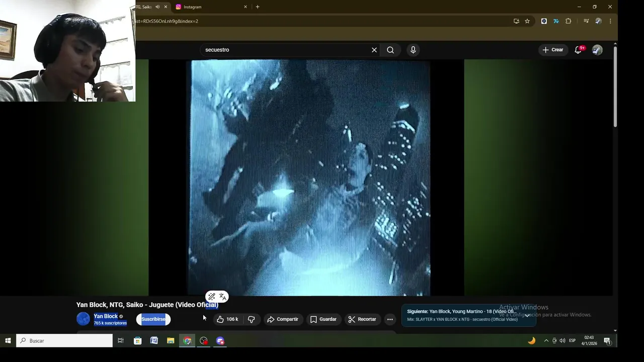
Task: Open the Windows Start menu
Action: coord(8,340)
